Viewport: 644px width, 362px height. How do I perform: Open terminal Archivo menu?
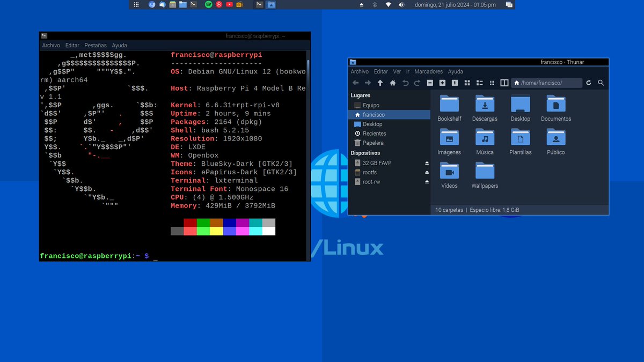click(x=51, y=46)
